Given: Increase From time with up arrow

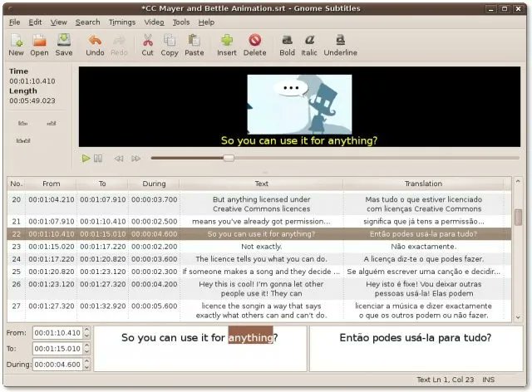Looking at the screenshot, I should tap(86, 330).
